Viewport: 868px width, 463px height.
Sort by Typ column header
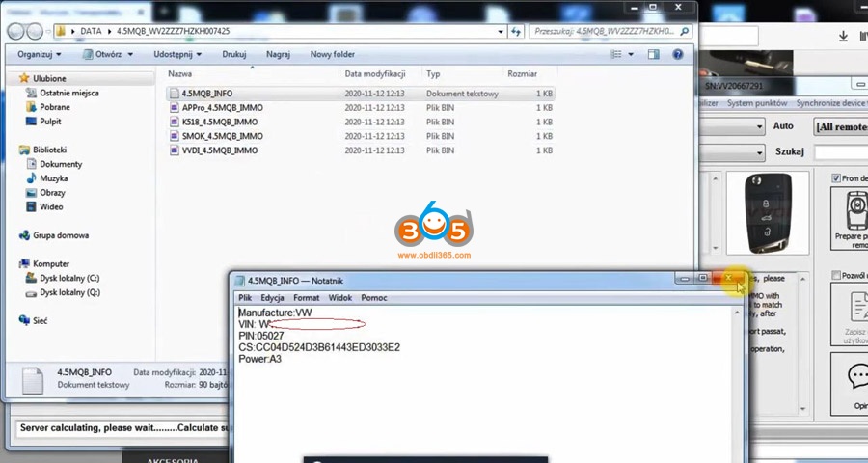pos(433,73)
